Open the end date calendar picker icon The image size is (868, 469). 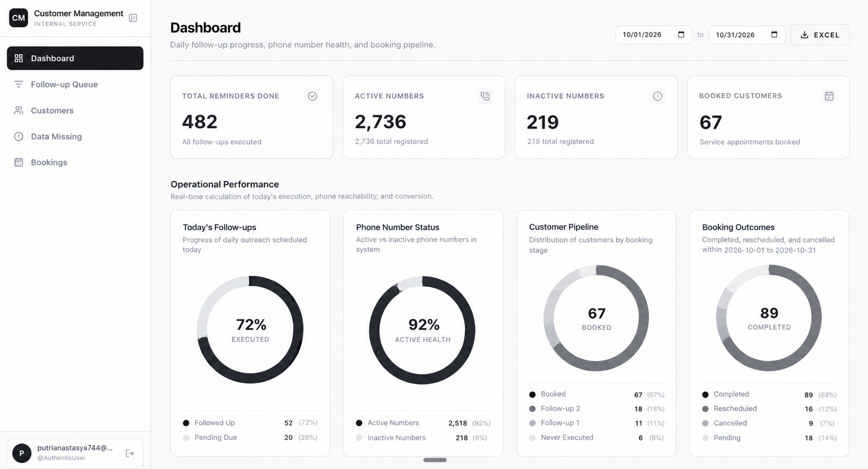click(x=774, y=35)
